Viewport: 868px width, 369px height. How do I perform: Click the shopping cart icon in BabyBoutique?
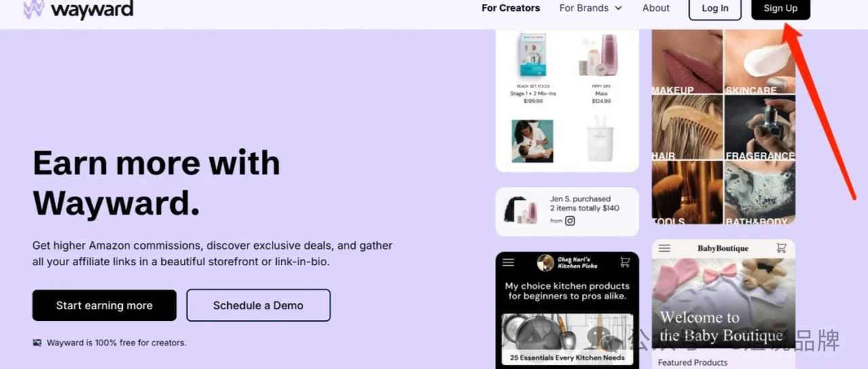[x=781, y=248]
